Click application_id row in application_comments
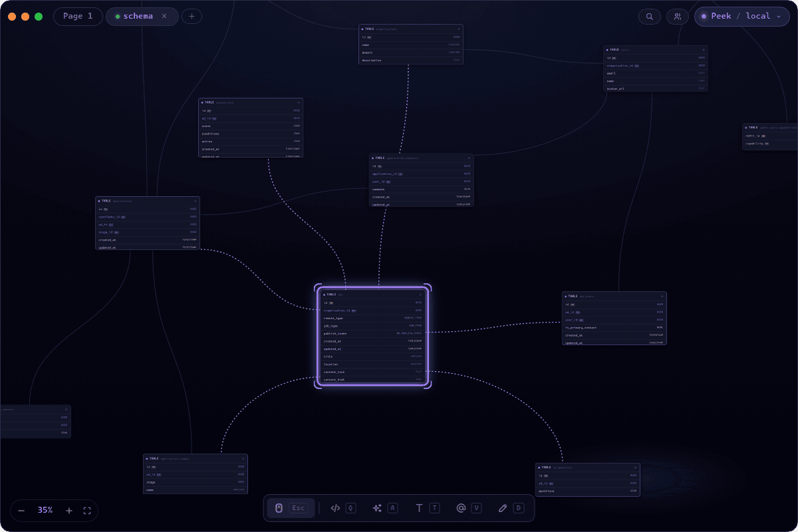The height and width of the screenshot is (532, 798). pos(422,174)
